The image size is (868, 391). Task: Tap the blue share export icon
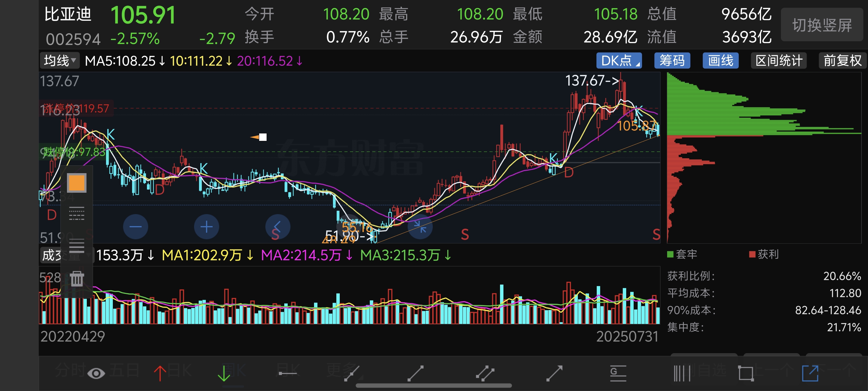click(810, 373)
